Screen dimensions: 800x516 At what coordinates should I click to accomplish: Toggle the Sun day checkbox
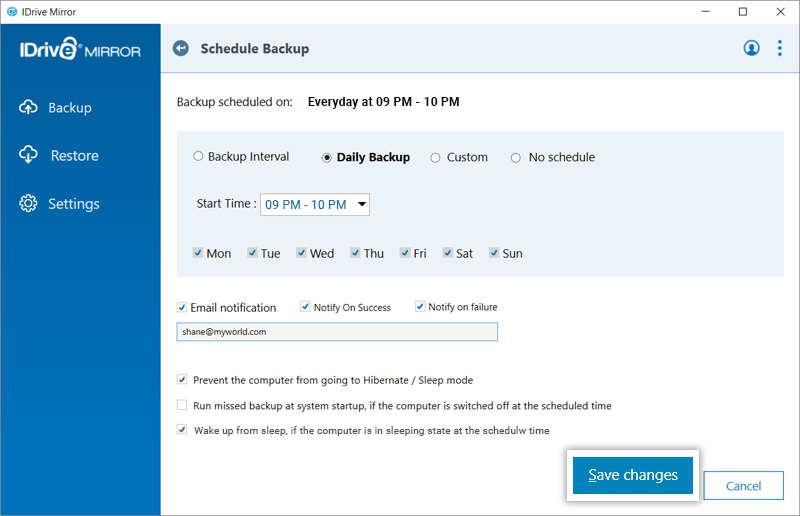(494, 253)
